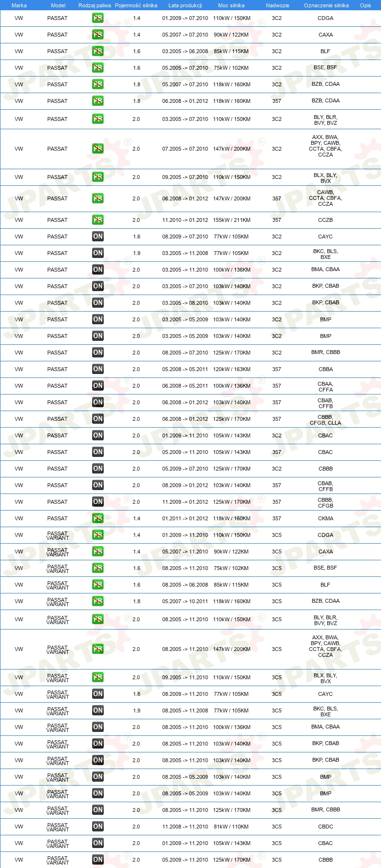Click the petrol icon in the BZB, CDAA 3C5 row
Image resolution: width=381 pixels, height=868 pixels.
[x=98, y=601]
